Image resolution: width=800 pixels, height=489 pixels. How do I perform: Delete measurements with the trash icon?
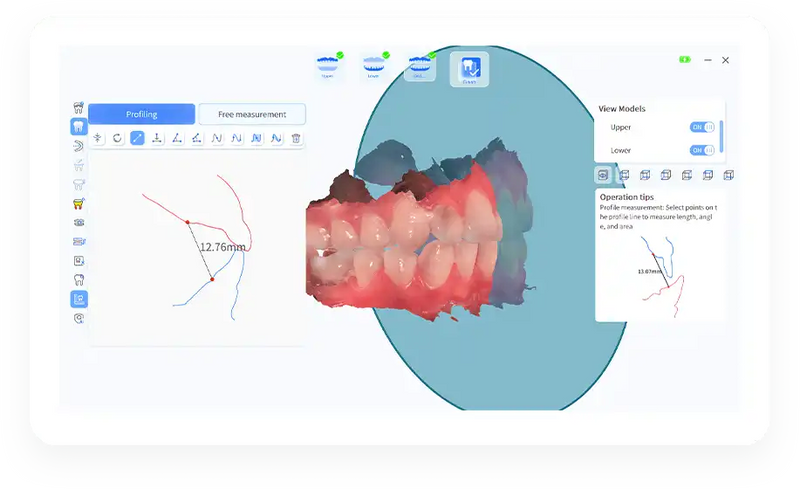click(296, 138)
